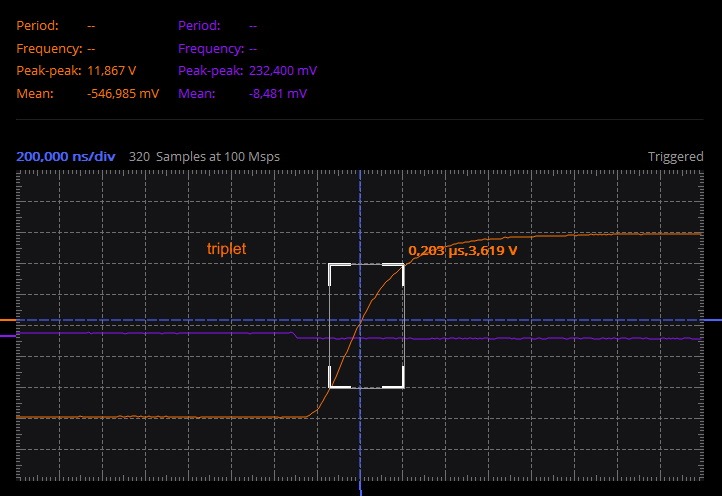Select the orange 'triplet' annotation label
This screenshot has width=722, height=496.
pos(227,249)
